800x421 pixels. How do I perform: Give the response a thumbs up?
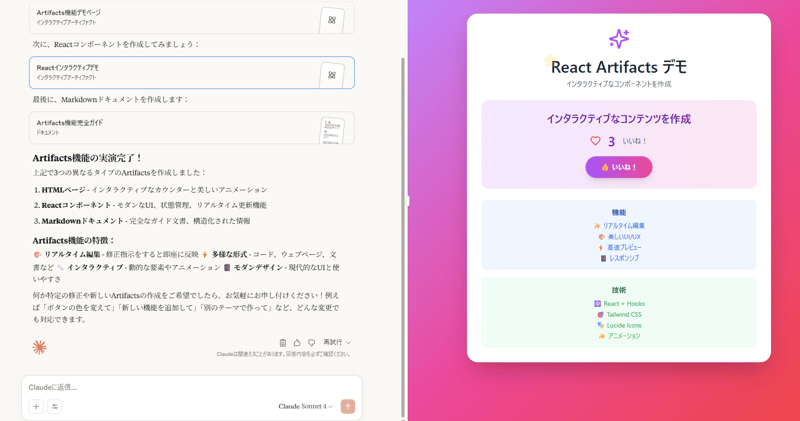(x=297, y=343)
